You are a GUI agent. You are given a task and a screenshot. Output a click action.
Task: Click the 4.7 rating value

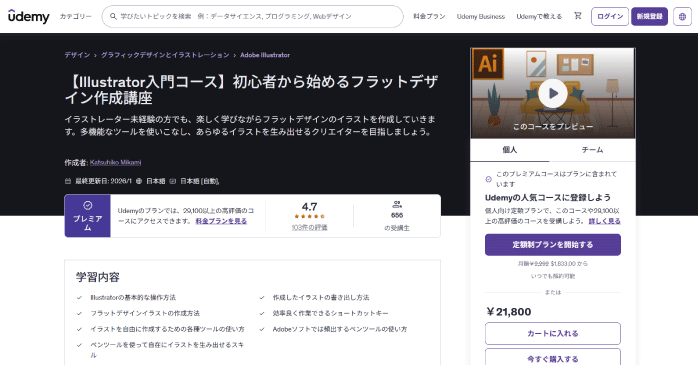pyautogui.click(x=309, y=207)
